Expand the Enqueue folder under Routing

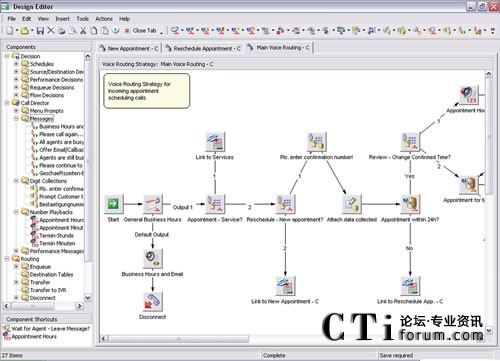[x=16, y=267]
